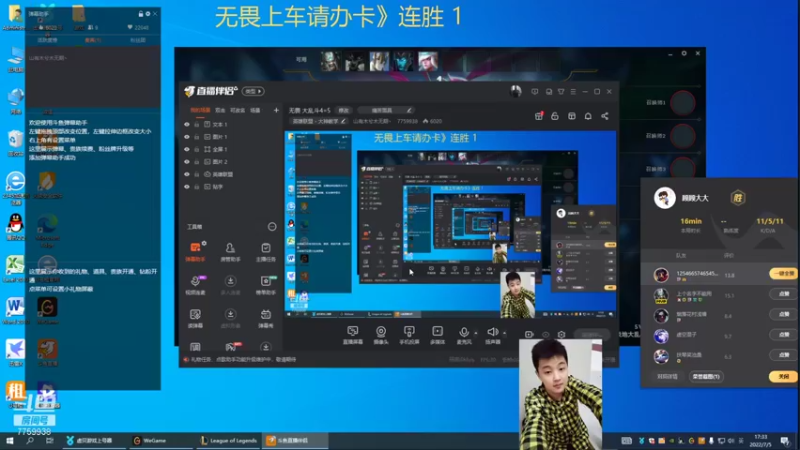The width and height of the screenshot is (800, 450).
Task: Open the 主播任务 tool
Action: 265,252
